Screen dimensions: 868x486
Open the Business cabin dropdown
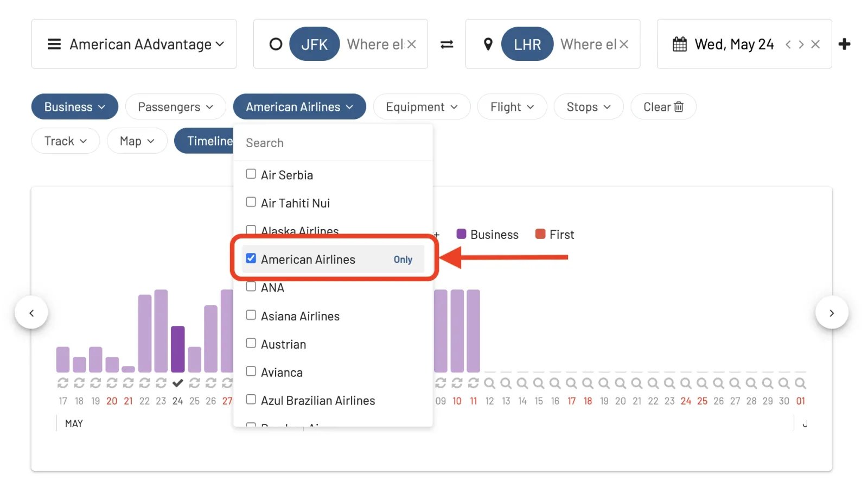coord(75,107)
